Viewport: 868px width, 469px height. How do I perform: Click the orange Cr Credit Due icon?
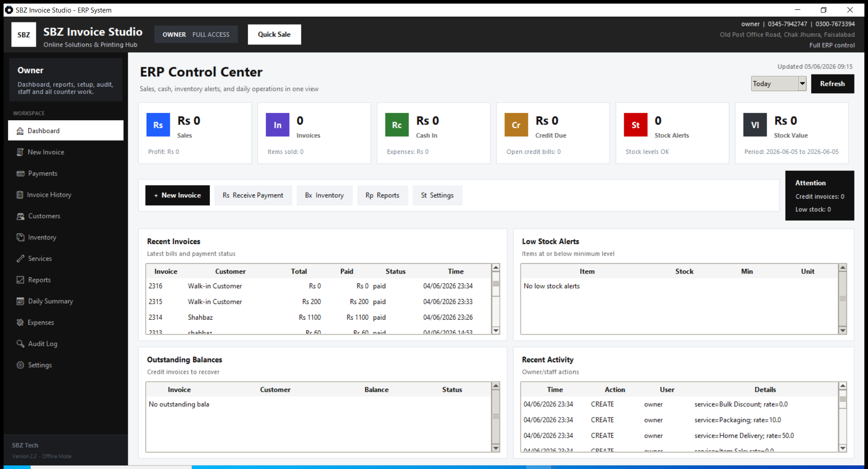tap(516, 125)
